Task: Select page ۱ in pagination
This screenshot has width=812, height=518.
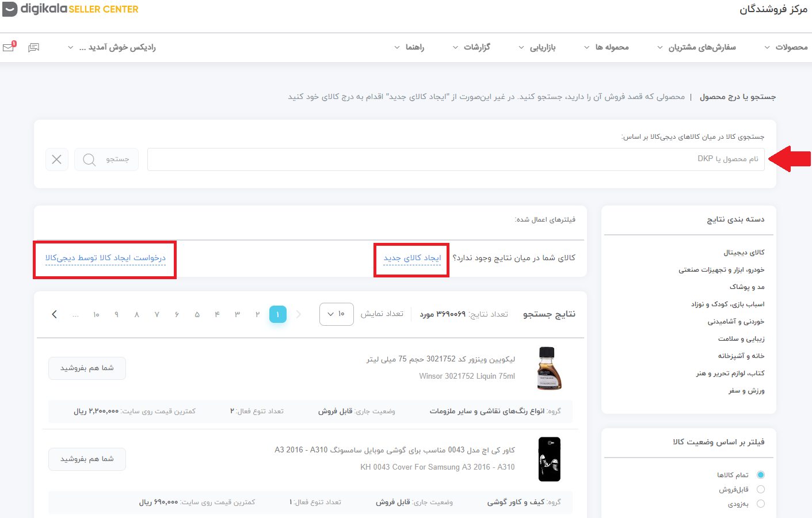Action: click(278, 314)
